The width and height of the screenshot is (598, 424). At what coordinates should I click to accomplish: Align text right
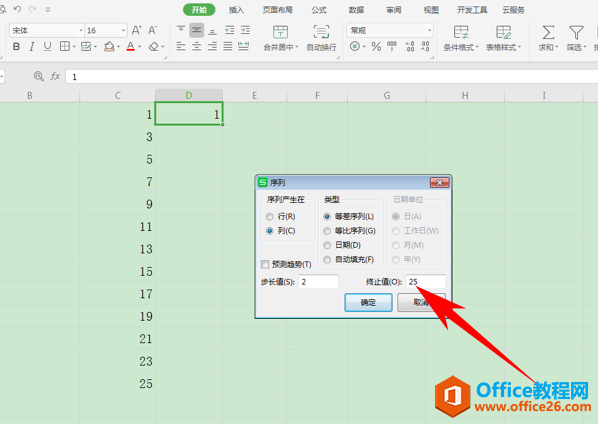point(212,47)
